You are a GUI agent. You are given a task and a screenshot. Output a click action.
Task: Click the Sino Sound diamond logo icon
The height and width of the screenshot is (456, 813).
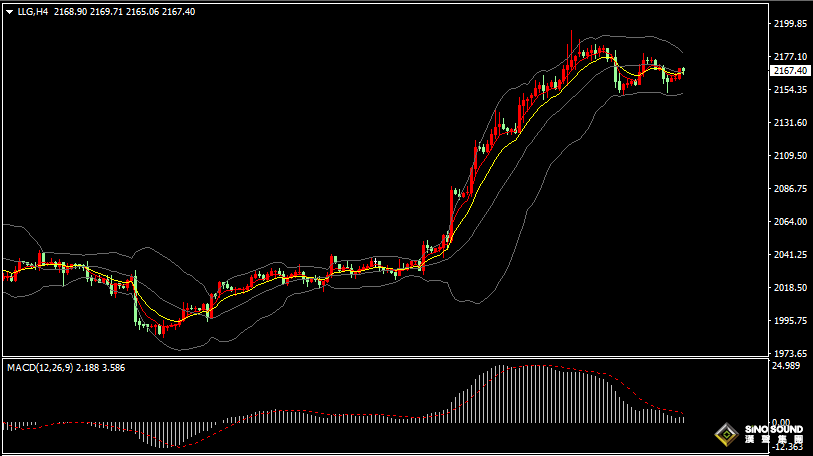(726, 435)
